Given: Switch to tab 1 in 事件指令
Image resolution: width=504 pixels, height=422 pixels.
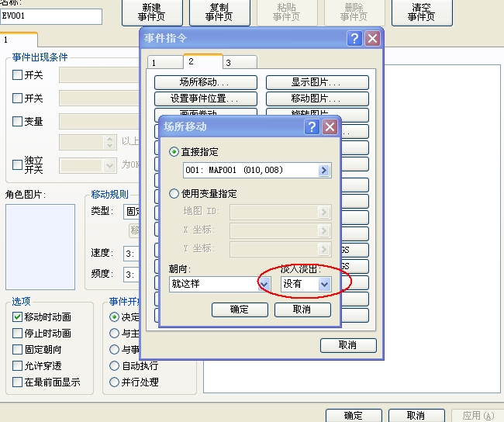Looking at the screenshot, I should point(165,62).
